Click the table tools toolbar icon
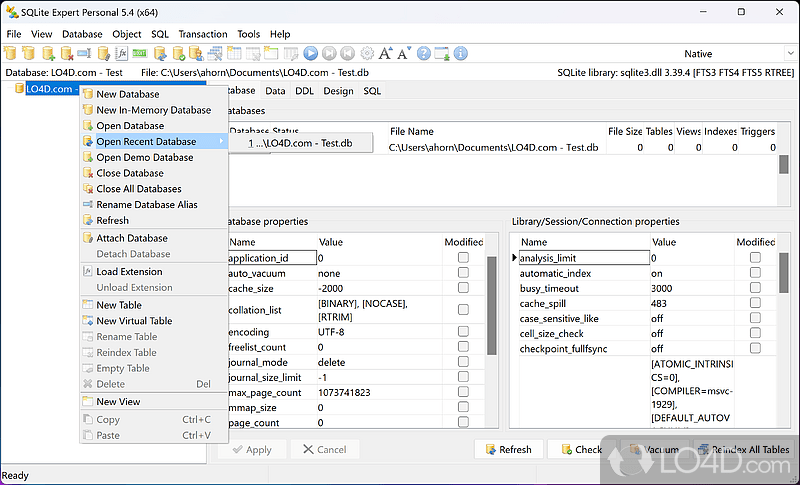The width and height of the screenshot is (800, 485). (215, 53)
